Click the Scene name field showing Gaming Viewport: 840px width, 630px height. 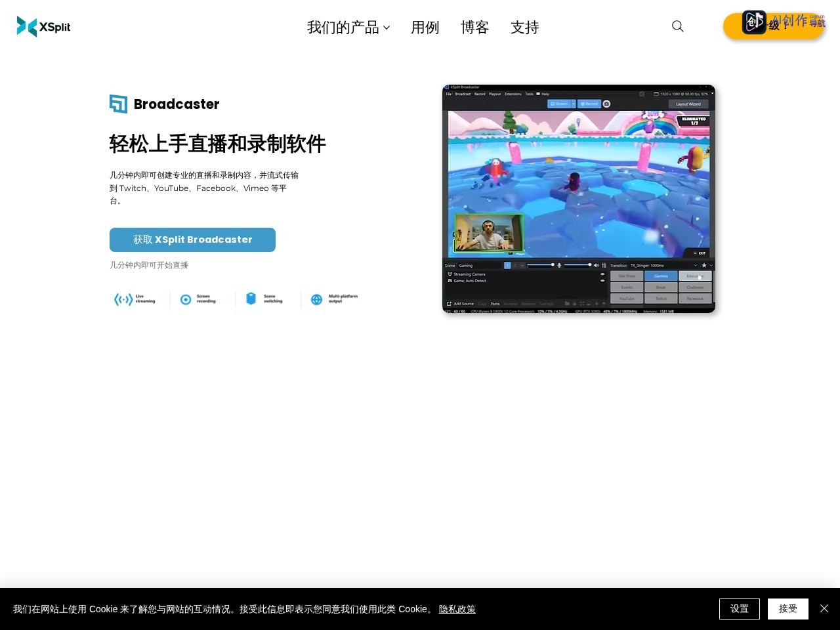point(480,266)
